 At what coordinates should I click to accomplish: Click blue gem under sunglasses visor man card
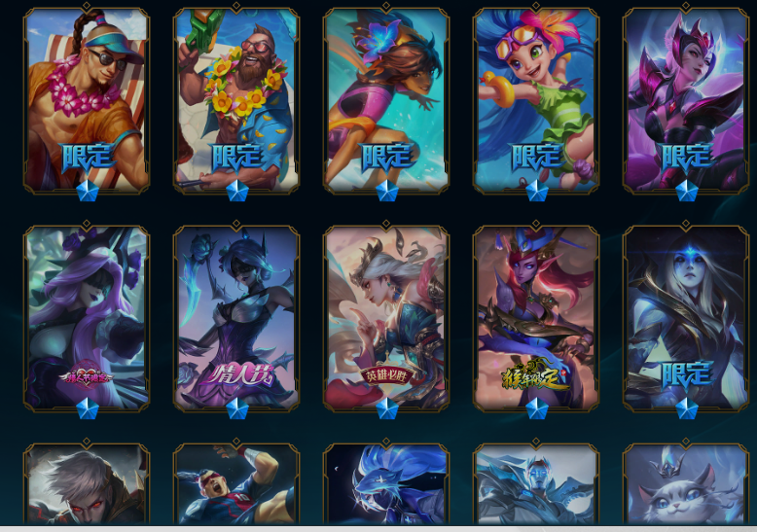(x=88, y=192)
